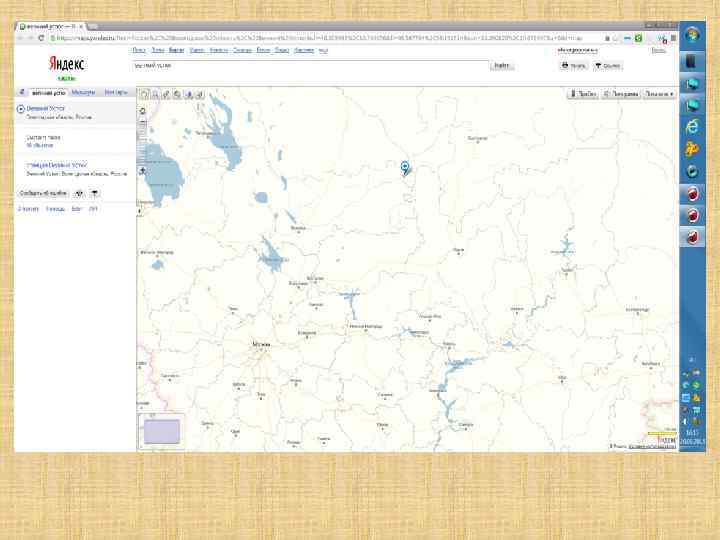Click the icon left of the search tab
This screenshot has height=540, width=720.
click(22, 92)
